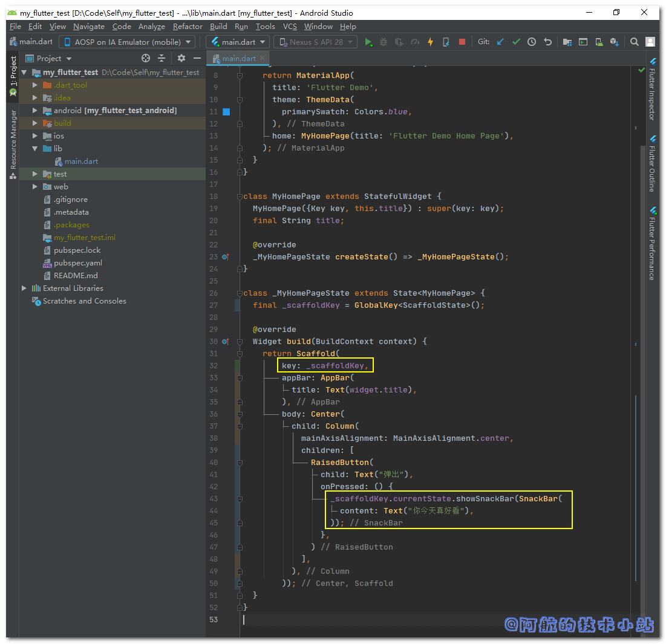Open the VCS menu

[290, 27]
